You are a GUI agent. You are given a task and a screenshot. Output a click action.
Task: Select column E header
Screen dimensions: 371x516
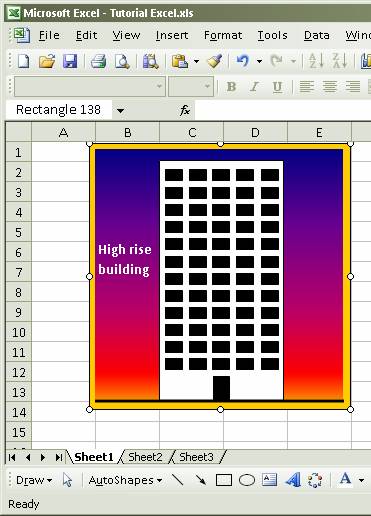tap(319, 132)
